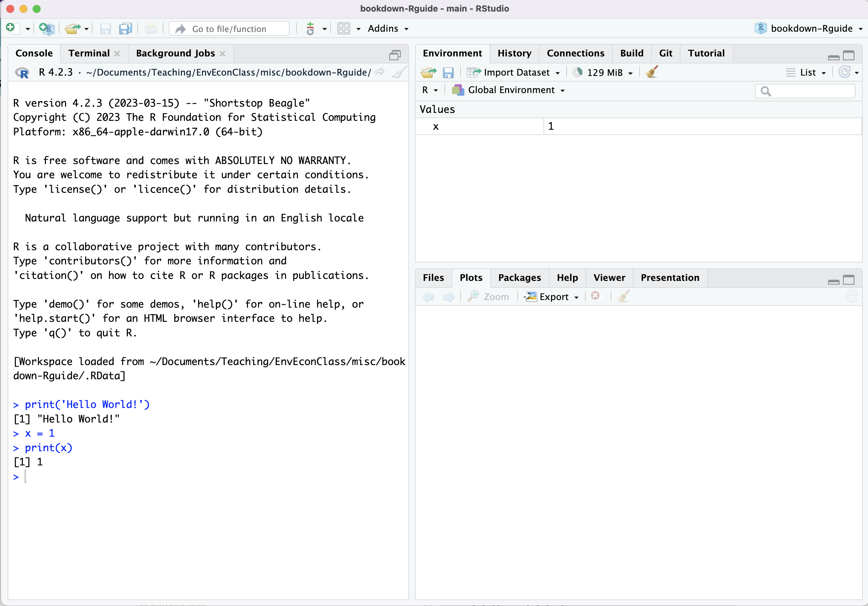
Task: Click the Go to file/function field
Action: tap(229, 29)
